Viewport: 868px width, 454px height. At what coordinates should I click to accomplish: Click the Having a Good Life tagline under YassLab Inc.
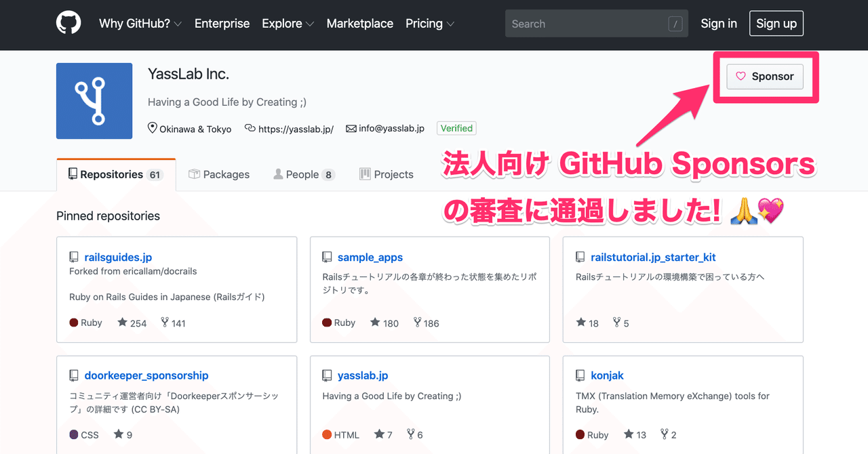click(227, 102)
